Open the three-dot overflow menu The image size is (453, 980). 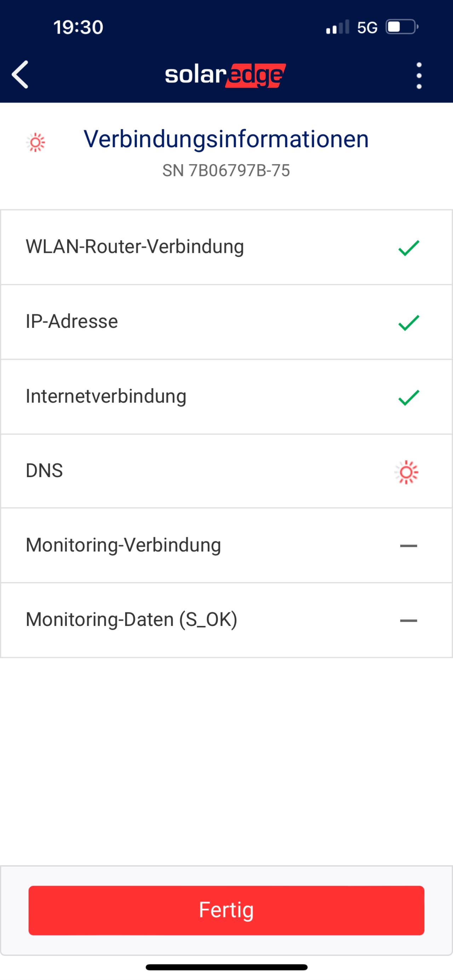pyautogui.click(x=419, y=75)
